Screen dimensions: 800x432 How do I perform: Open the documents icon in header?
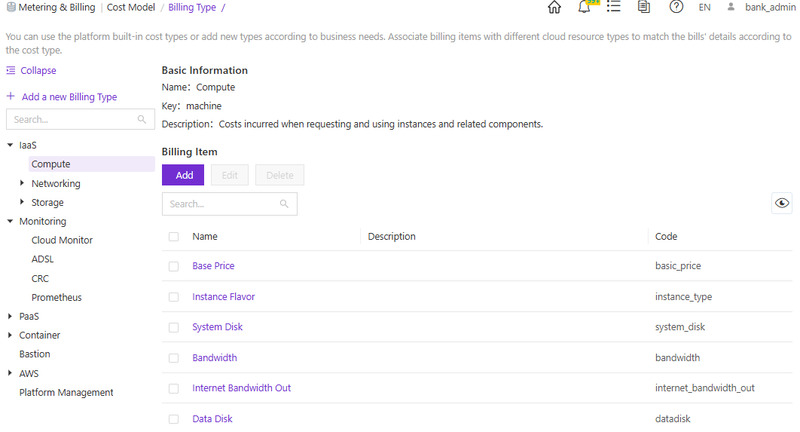pyautogui.click(x=644, y=7)
